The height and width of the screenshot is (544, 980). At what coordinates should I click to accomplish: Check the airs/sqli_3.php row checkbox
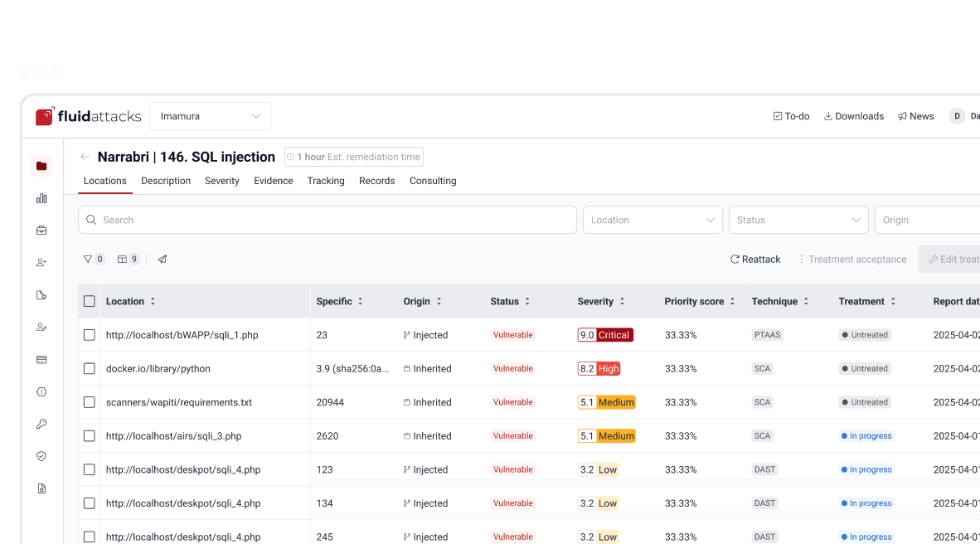(x=90, y=436)
